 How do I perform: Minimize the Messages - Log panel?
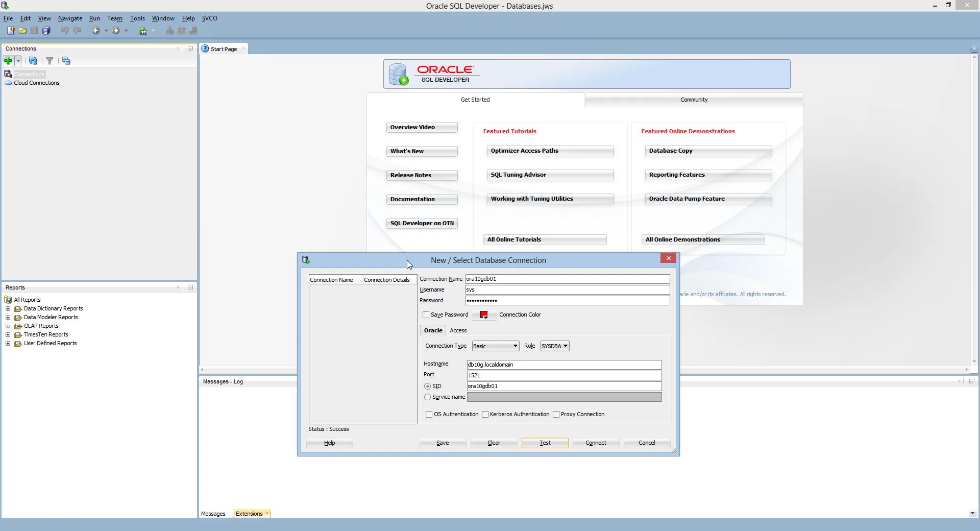972,381
